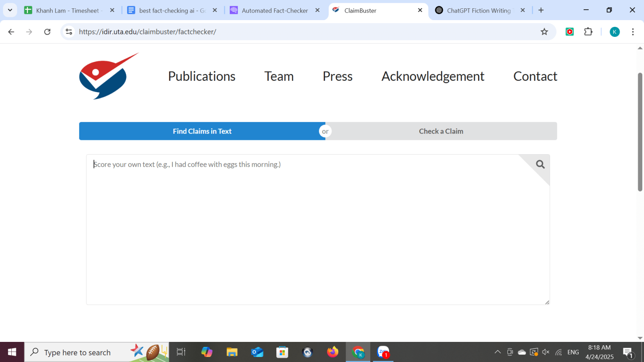The height and width of the screenshot is (362, 644).
Task: Go back to the previous page
Action: (x=11, y=32)
